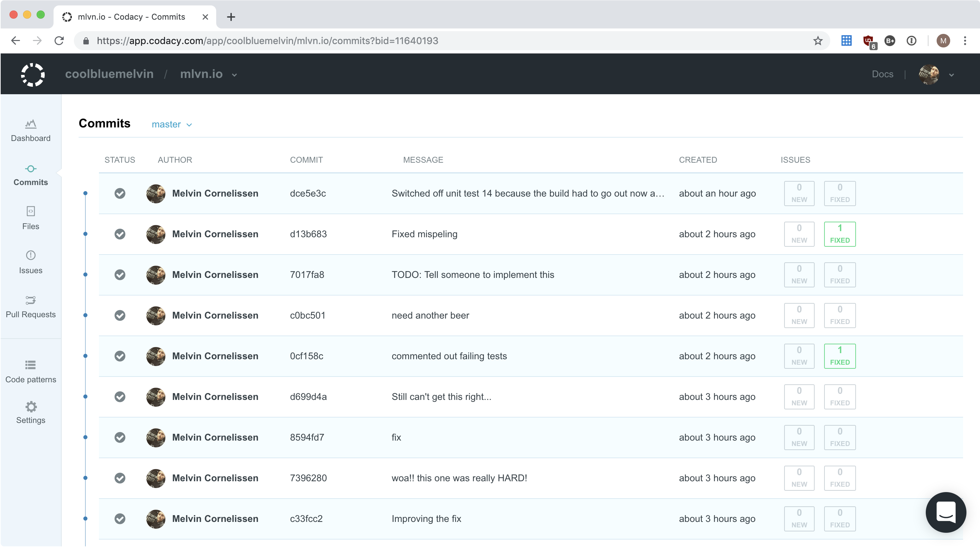Screen dimensions: 980x547
Task: Click browser forward arrow
Action: point(37,41)
